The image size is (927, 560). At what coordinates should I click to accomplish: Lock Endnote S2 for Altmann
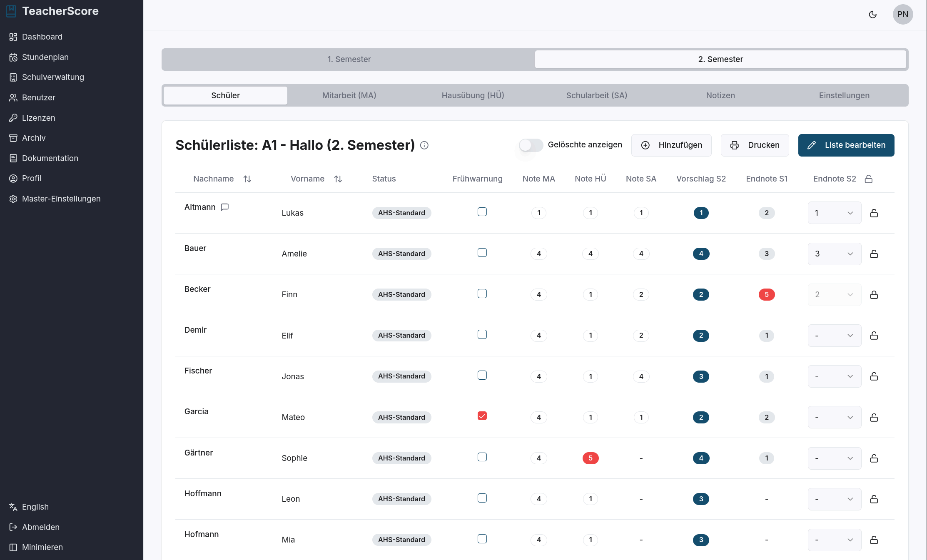click(x=874, y=213)
